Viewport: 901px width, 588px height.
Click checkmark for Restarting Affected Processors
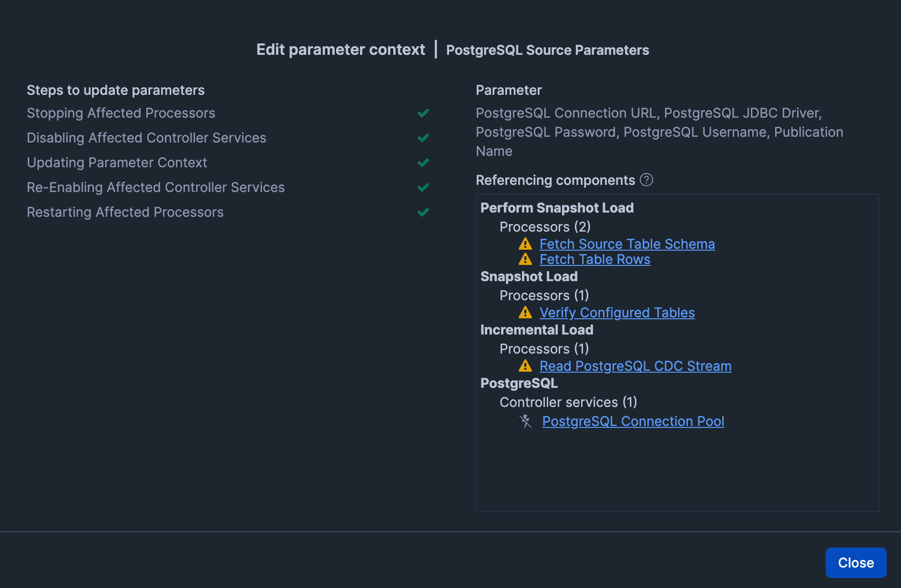pyautogui.click(x=423, y=212)
